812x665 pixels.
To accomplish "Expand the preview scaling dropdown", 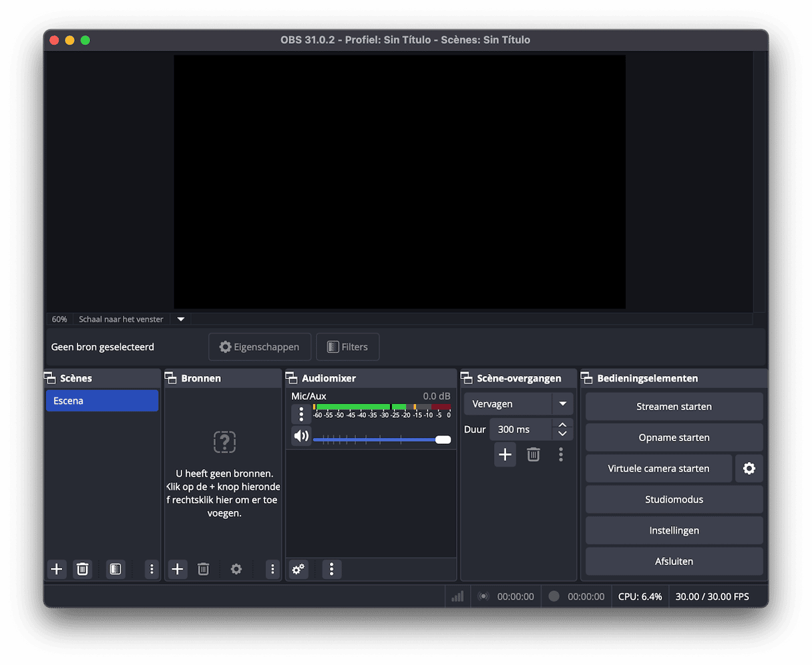I will pos(181,319).
